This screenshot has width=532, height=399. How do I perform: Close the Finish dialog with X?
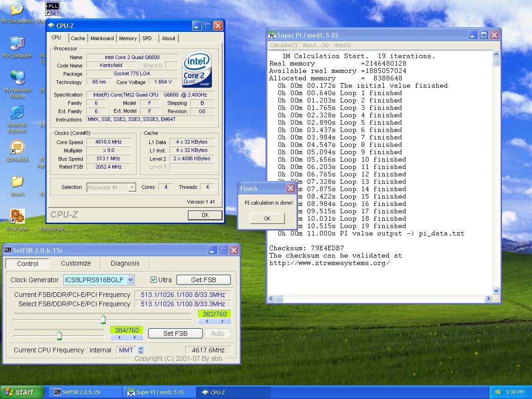290,188
